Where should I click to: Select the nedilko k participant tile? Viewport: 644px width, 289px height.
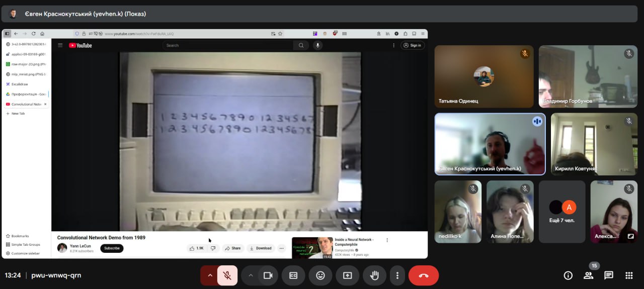[458, 212]
